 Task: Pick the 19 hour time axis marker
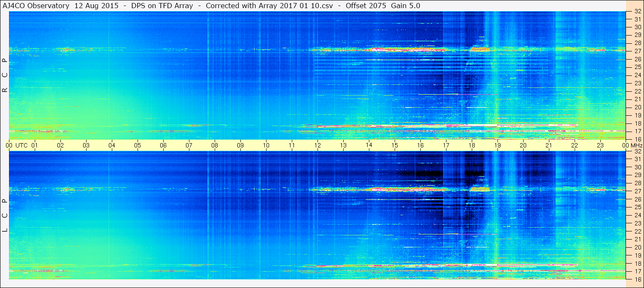497,145
